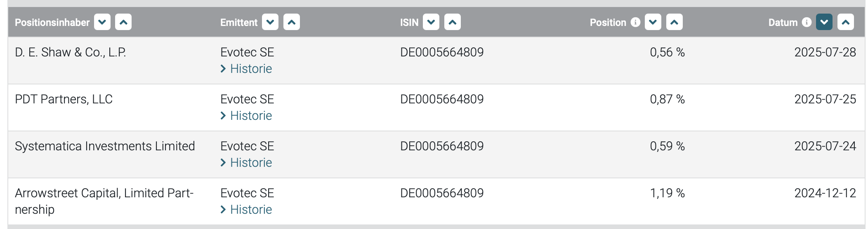Sort Position column ascending
The height and width of the screenshot is (229, 868).
tap(675, 22)
